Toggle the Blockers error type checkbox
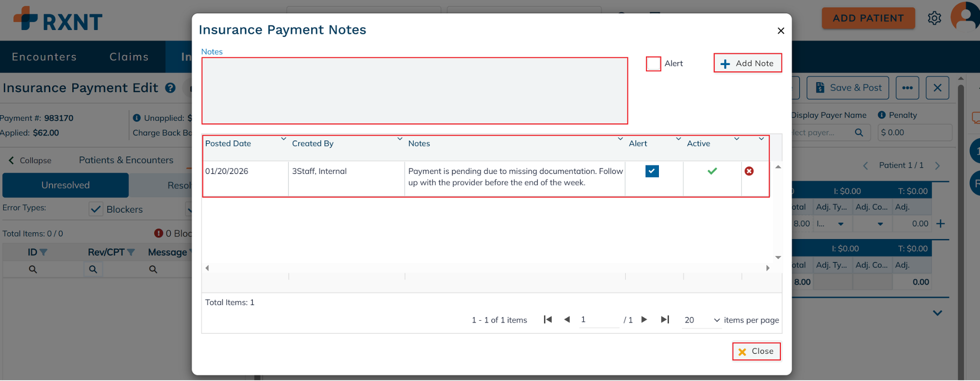 pos(96,209)
